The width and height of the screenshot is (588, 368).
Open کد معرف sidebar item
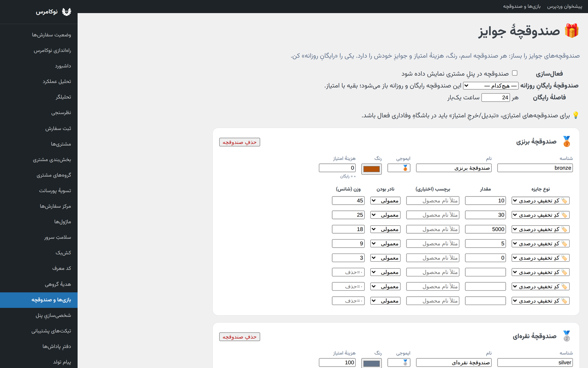coord(39,268)
